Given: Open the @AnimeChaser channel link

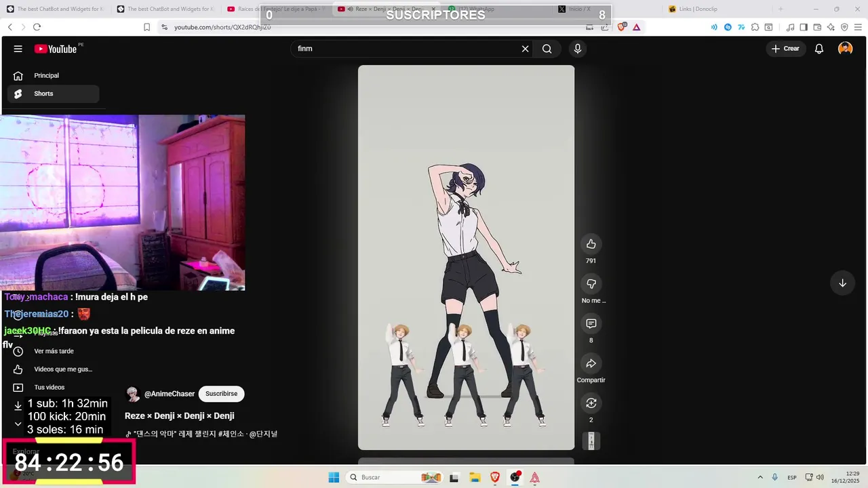Looking at the screenshot, I should tap(170, 394).
